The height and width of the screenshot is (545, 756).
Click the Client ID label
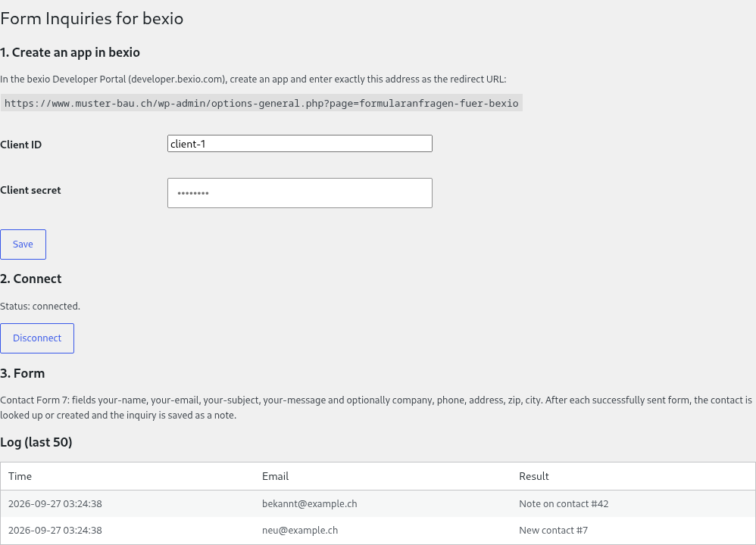coord(20,145)
